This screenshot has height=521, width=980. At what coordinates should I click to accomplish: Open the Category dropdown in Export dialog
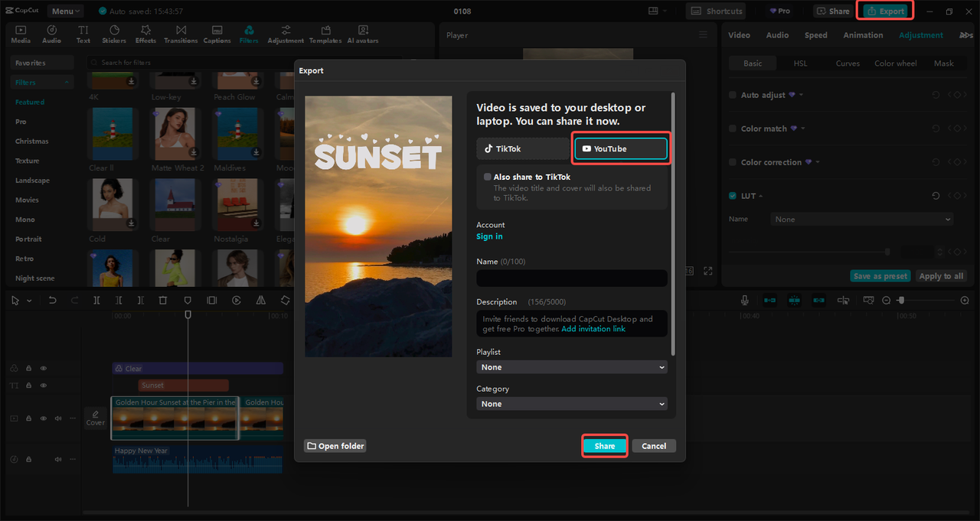click(x=572, y=404)
